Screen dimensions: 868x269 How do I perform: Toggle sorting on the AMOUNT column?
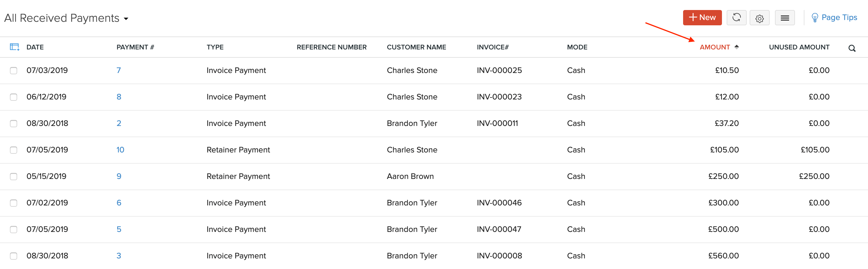click(x=714, y=47)
